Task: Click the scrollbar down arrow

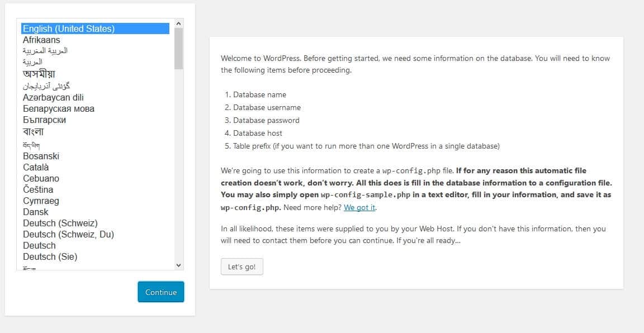Action: (x=178, y=265)
